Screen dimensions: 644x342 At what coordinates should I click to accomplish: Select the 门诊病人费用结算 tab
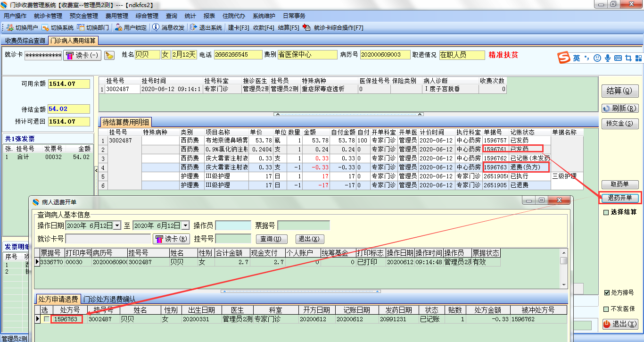(73, 41)
